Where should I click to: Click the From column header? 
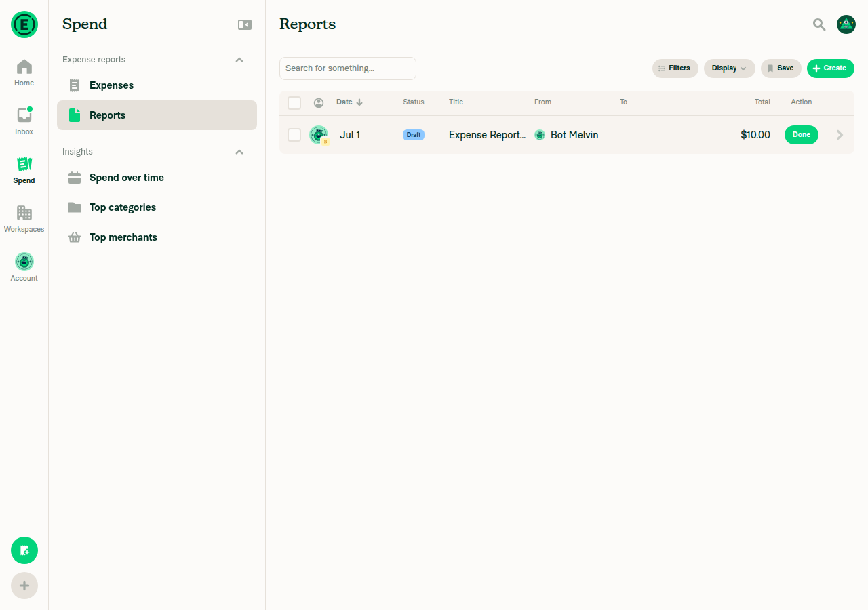543,102
